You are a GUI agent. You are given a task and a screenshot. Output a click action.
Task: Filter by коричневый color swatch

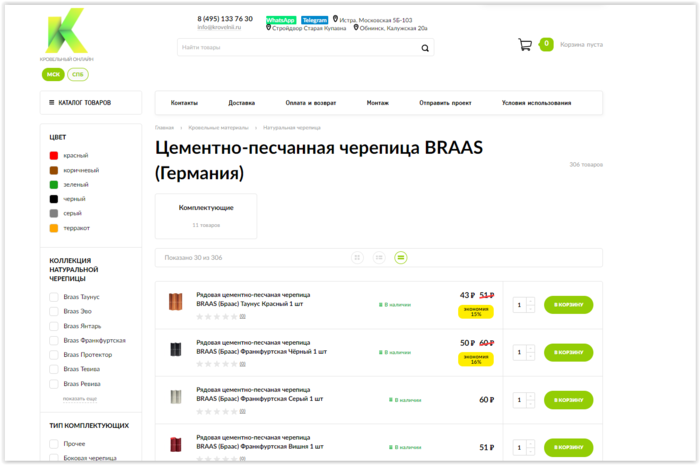pos(54,170)
